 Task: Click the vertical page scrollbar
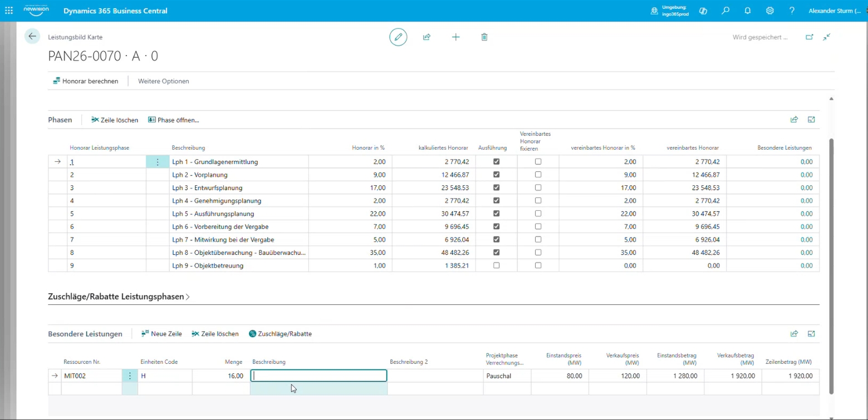[x=831, y=266]
